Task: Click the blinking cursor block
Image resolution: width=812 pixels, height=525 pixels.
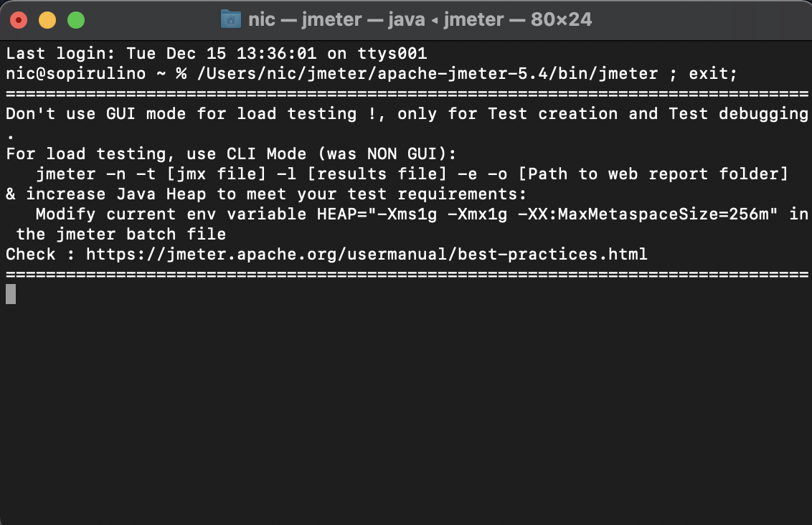Action: [x=11, y=294]
